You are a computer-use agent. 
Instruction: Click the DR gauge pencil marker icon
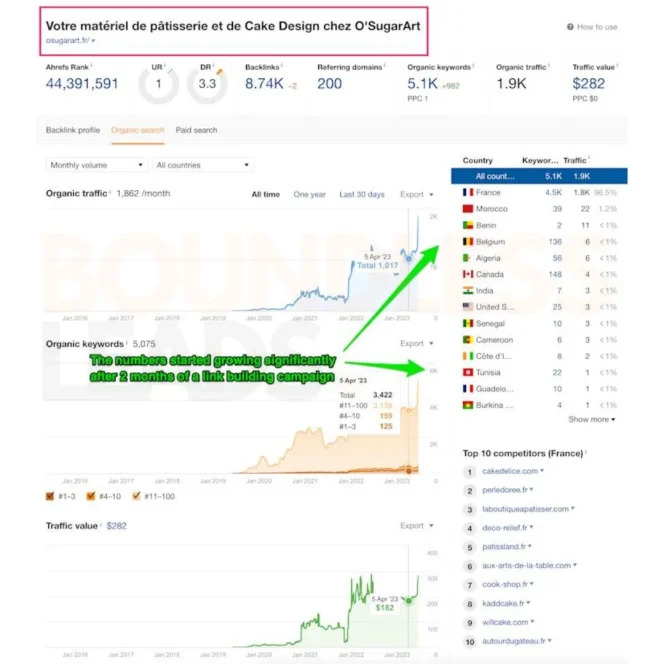(219, 72)
